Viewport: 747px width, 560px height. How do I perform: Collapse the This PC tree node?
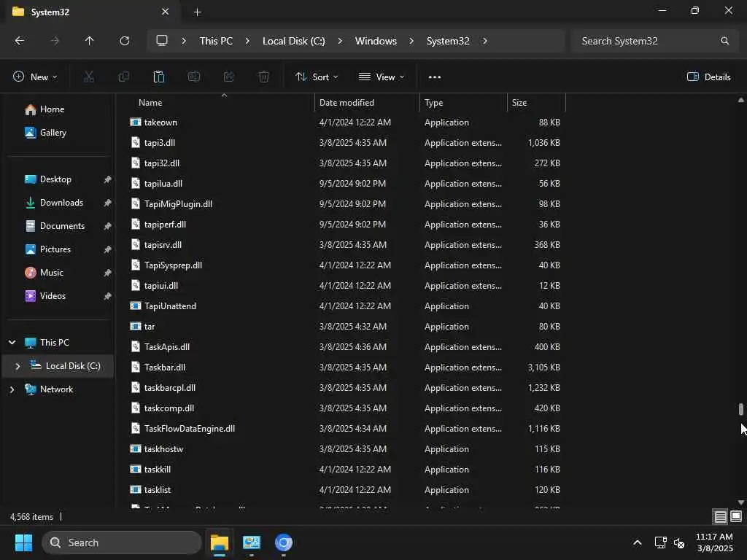[x=12, y=343]
